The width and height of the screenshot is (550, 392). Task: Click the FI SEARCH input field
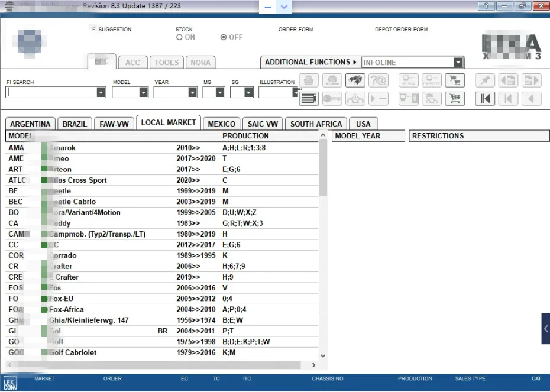pos(50,92)
